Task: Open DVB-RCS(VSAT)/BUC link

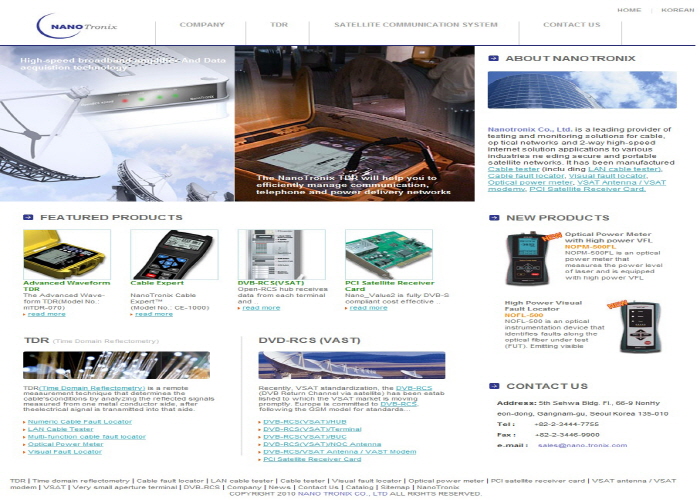Action: click(305, 437)
